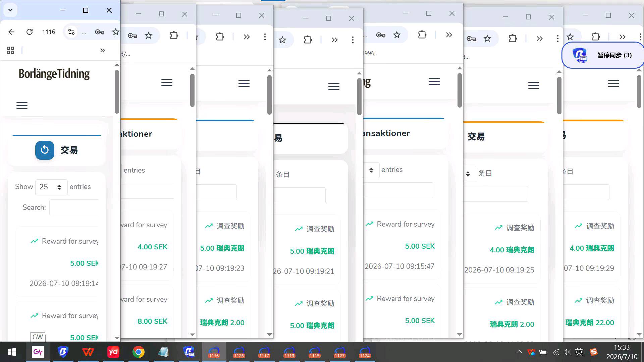Viewport: 644px width, 362px height.
Task: Click the key icon in the sixth window toolbar
Action: coord(471,39)
